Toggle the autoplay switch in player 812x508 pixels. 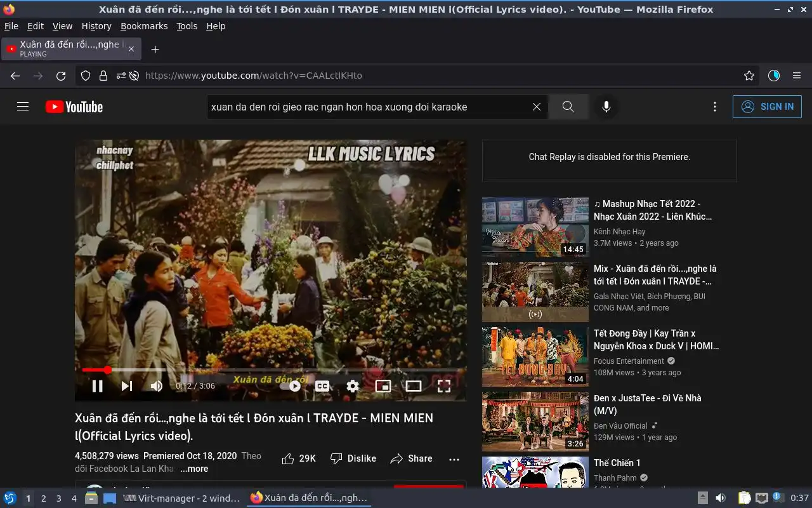click(290, 385)
